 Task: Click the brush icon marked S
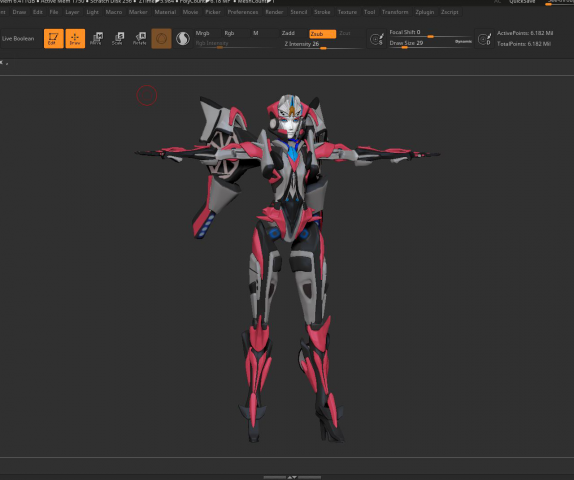point(376,39)
